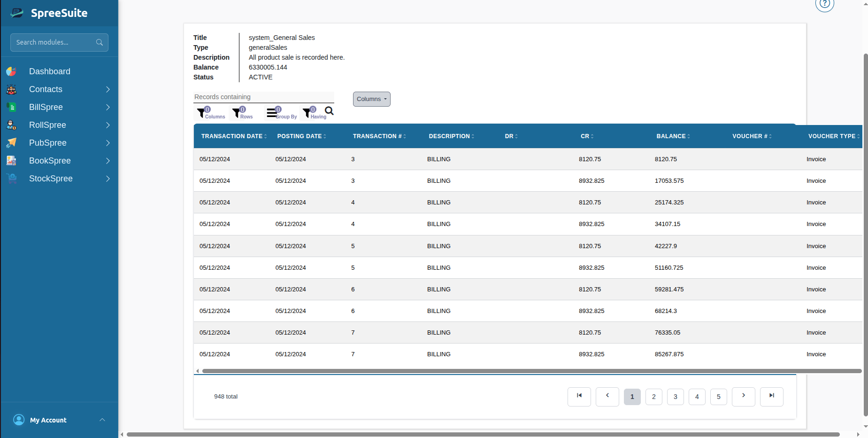Sort by Balance column header
This screenshot has height=438, width=868.
(673, 136)
